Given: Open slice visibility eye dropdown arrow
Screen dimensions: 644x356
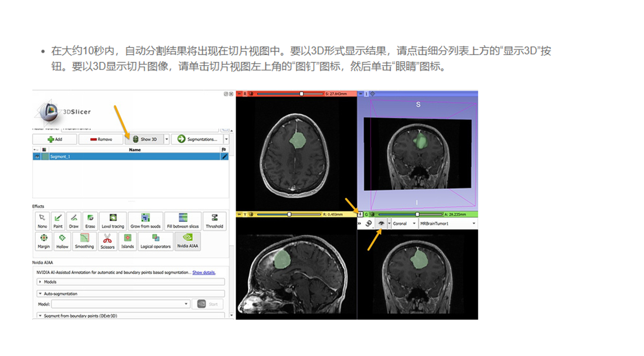Looking at the screenshot, I should (389, 223).
